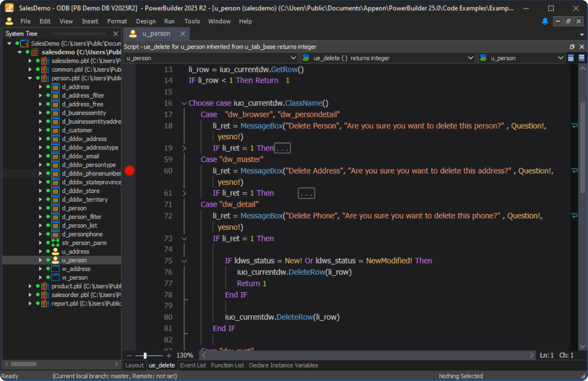Click the yellow user icon beside File menu
The height and width of the screenshot is (381, 588).
tap(9, 21)
